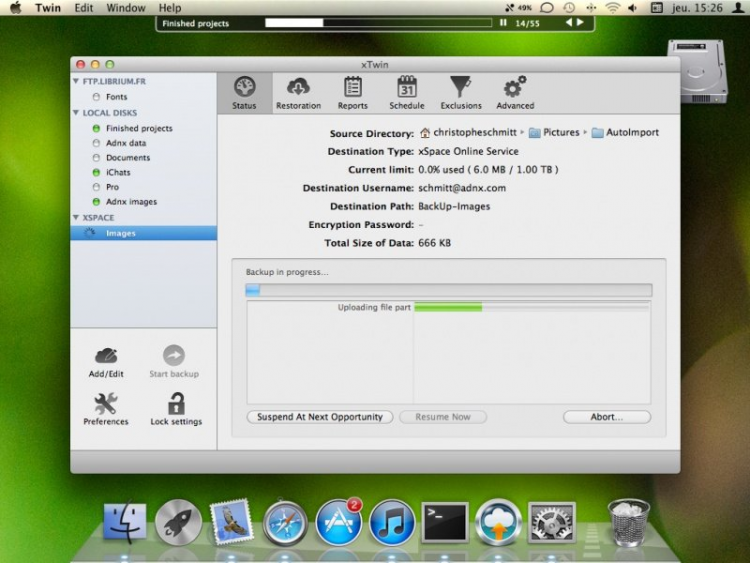Open Finder from the dock
Screen dimensions: 750x563
[125, 522]
